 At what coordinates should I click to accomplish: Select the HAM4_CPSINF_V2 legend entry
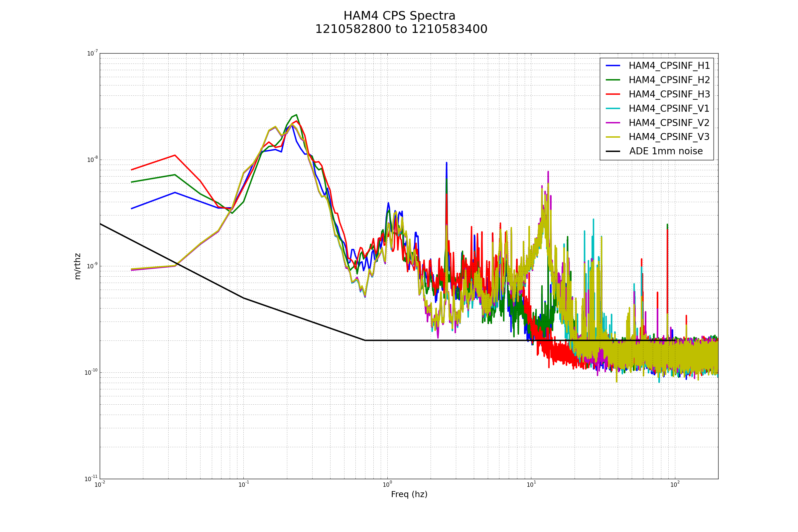(669, 123)
